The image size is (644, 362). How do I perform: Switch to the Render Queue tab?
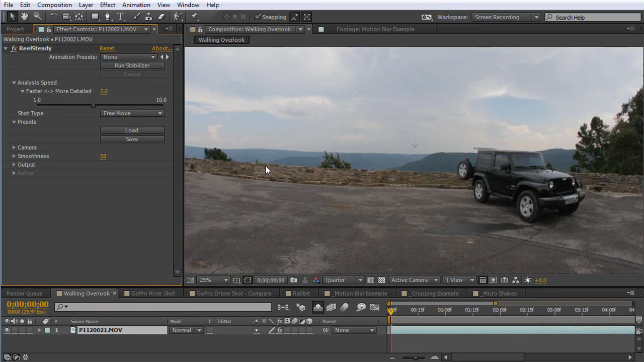[24, 294]
